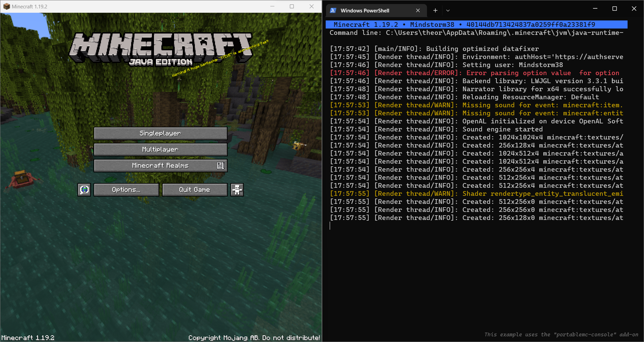Open the Multiplayer menu
Viewport: 644px width, 342px height.
click(x=161, y=150)
